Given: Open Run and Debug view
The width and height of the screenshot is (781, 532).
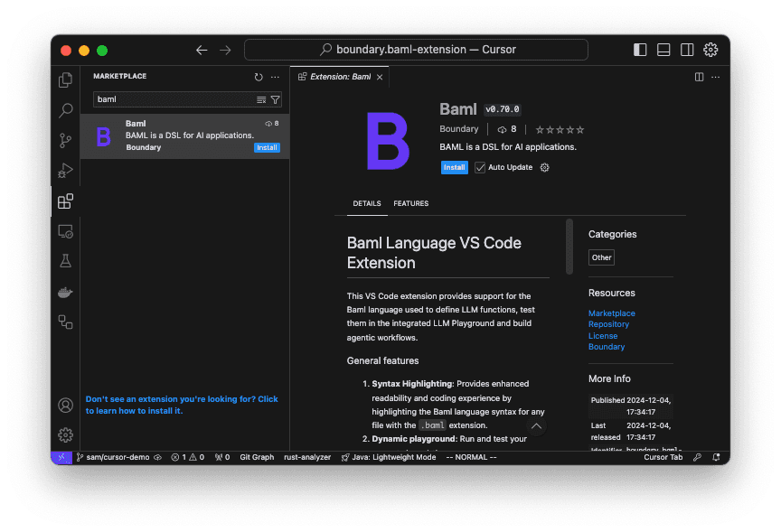Looking at the screenshot, I should pos(65,170).
